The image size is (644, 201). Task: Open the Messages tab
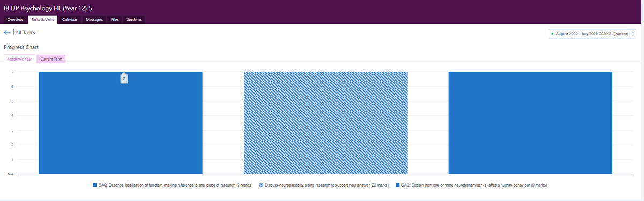tap(94, 20)
